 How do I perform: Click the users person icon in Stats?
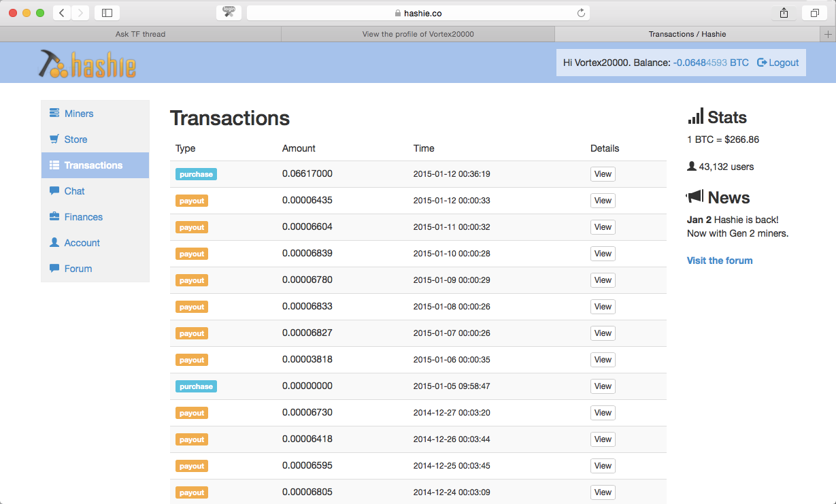coord(692,166)
